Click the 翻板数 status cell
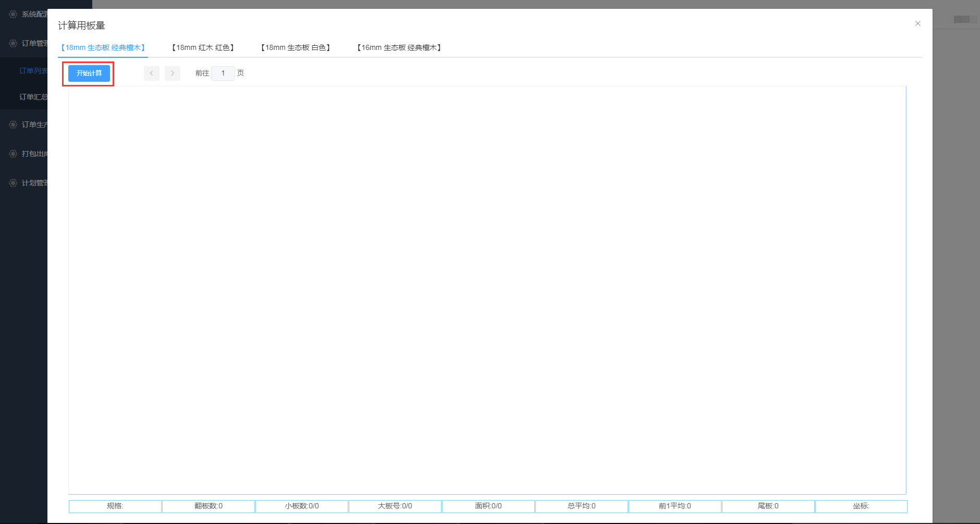Screen dimensions: 980x524 click(x=209, y=506)
